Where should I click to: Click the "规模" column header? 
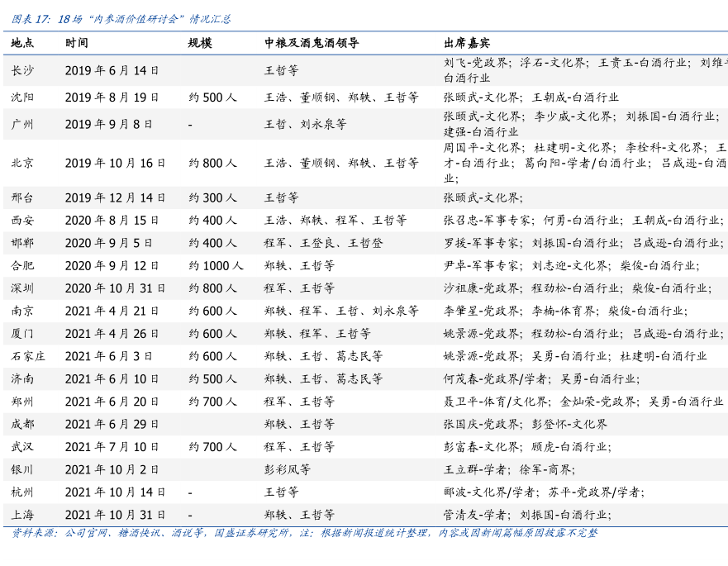pyautogui.click(x=200, y=43)
